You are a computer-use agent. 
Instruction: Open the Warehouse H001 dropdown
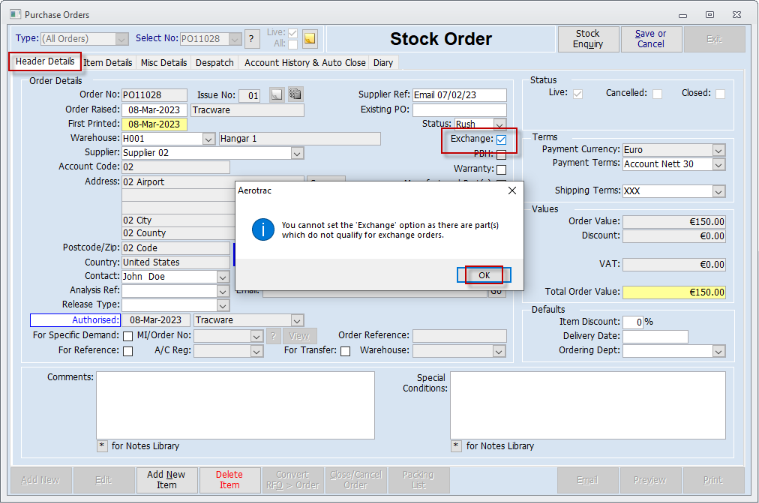pos(209,139)
